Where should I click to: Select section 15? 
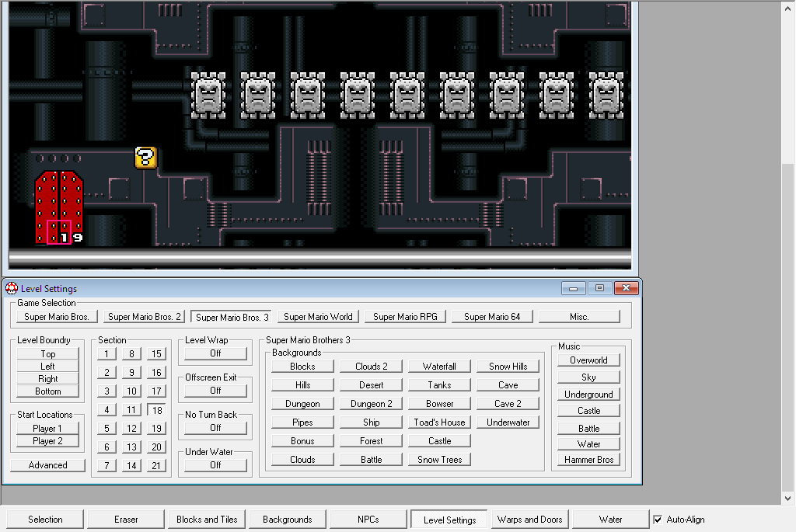(x=156, y=354)
